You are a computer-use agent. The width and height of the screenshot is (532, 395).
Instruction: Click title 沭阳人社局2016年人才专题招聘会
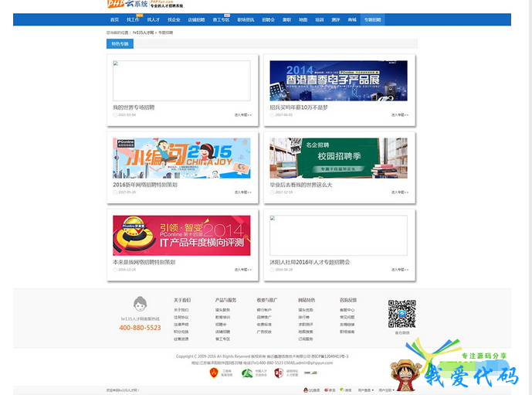tap(310, 262)
